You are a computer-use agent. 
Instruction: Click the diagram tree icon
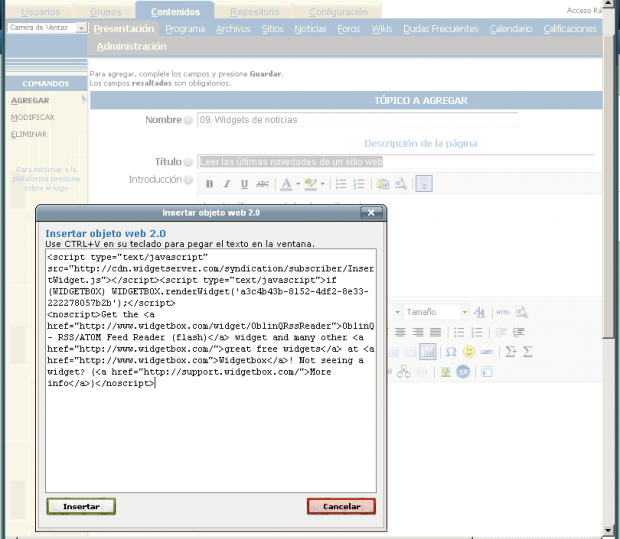[403, 372]
